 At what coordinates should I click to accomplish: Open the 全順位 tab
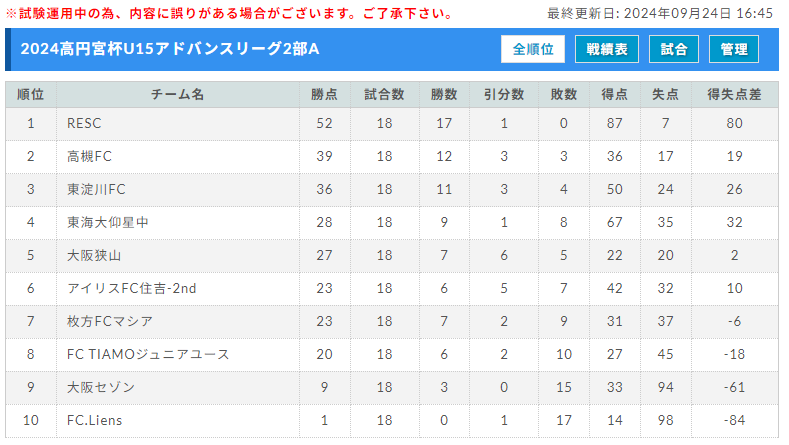click(x=533, y=49)
